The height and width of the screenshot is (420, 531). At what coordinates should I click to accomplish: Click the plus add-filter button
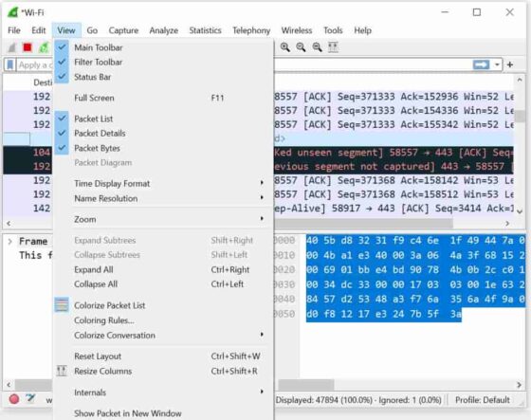[510, 64]
